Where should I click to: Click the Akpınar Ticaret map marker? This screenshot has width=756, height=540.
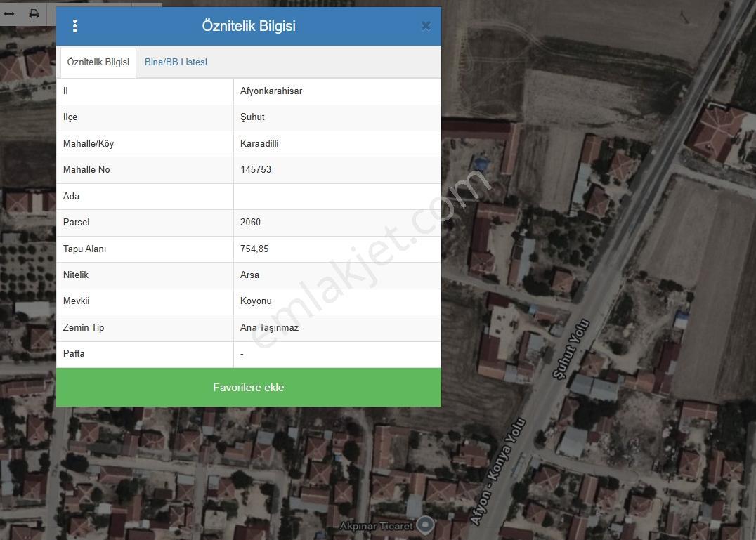click(x=425, y=525)
